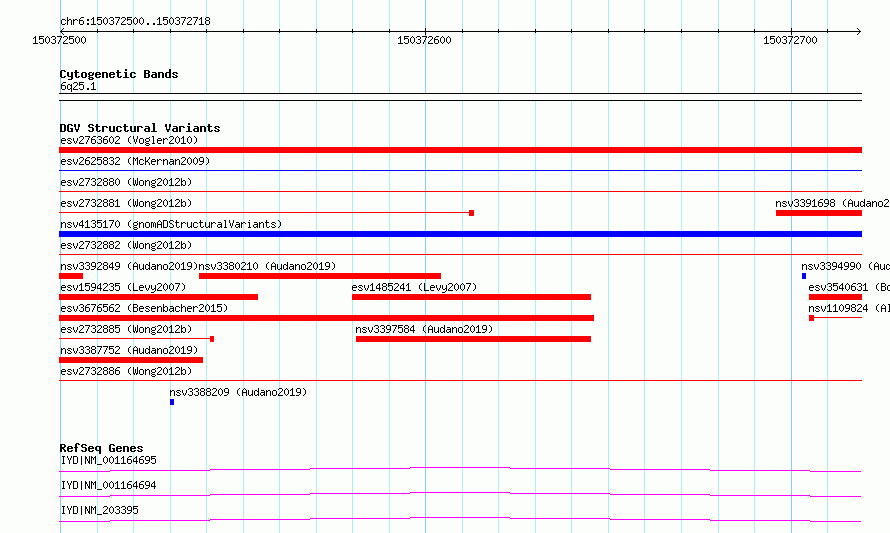Click the chr6:150372500..150372718 region label
Image resolution: width=890 pixels, height=533 pixels.
pos(135,21)
